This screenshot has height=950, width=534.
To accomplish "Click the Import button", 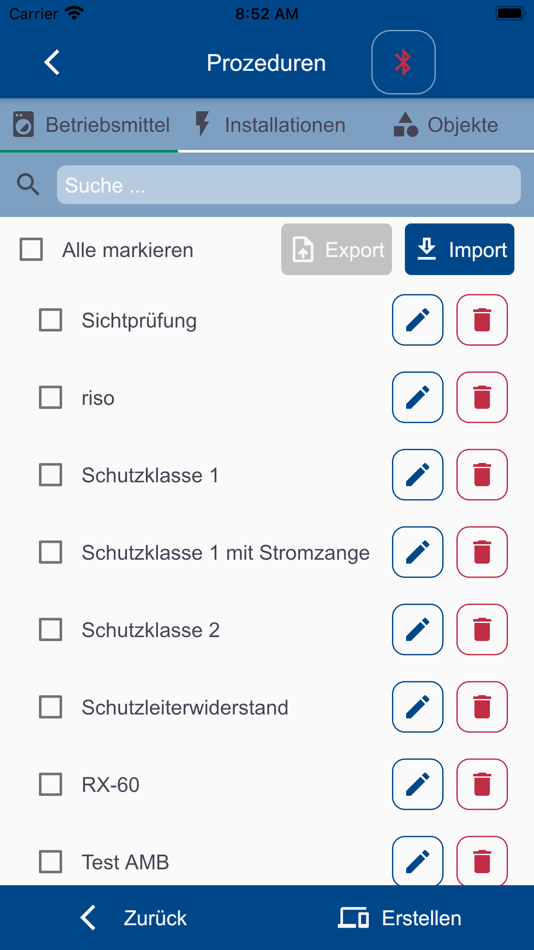I will [459, 249].
